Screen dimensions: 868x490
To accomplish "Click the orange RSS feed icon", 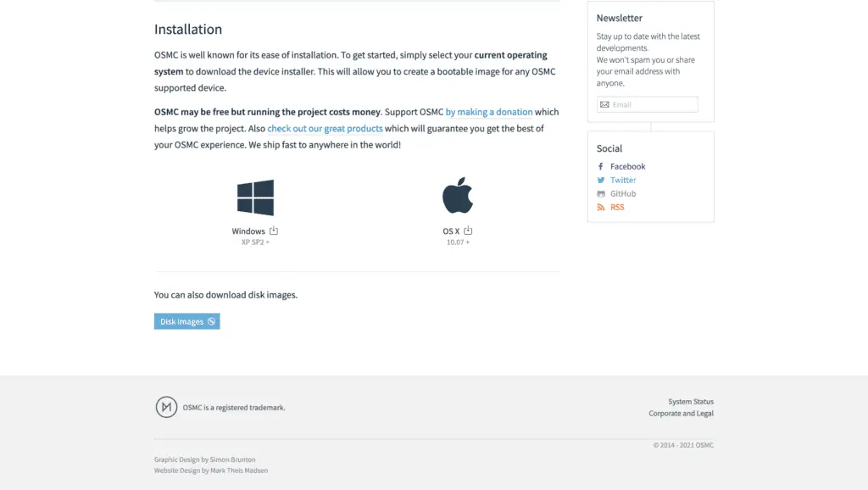I will coord(601,207).
